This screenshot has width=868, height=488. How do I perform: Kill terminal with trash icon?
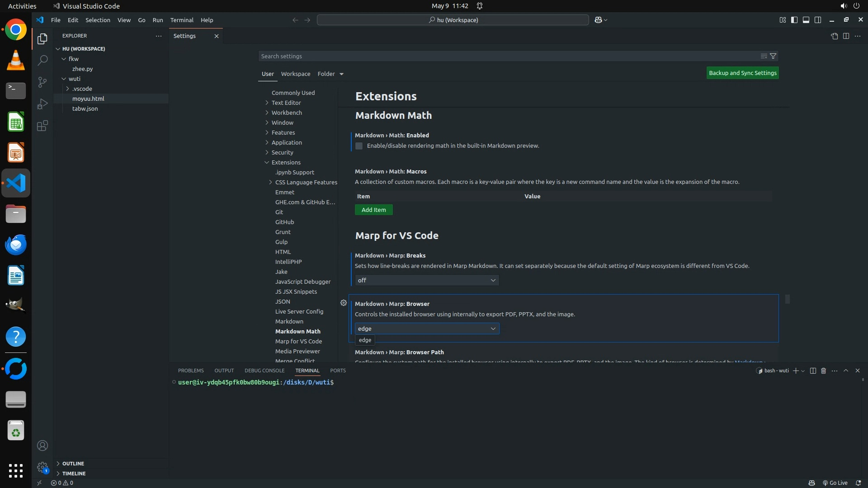pyautogui.click(x=823, y=371)
